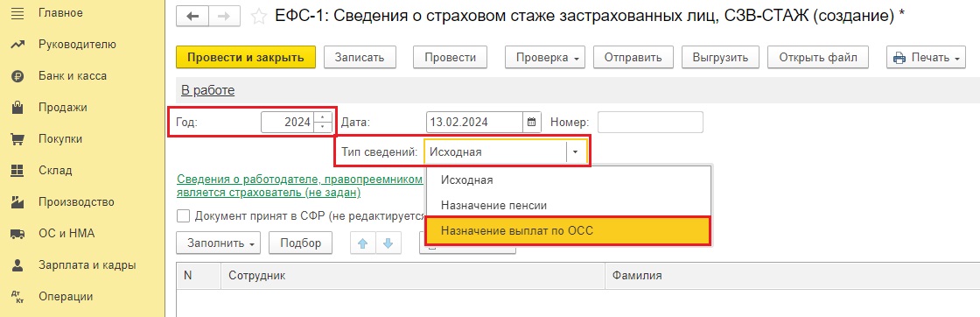Expand the Печать dropdown arrow

pyautogui.click(x=957, y=58)
